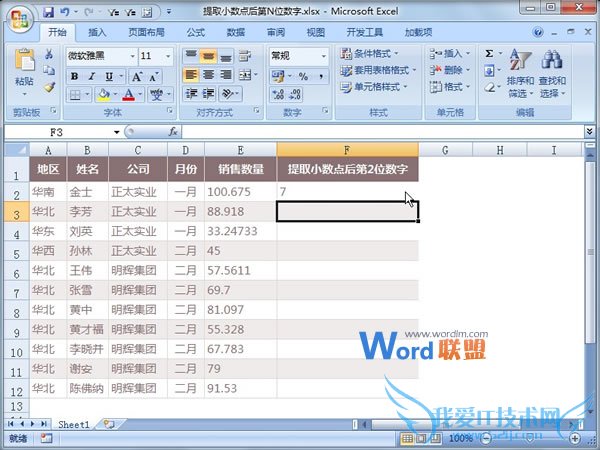Open the 审阅 ribbon tab
This screenshot has width=600, height=450.
[276, 33]
